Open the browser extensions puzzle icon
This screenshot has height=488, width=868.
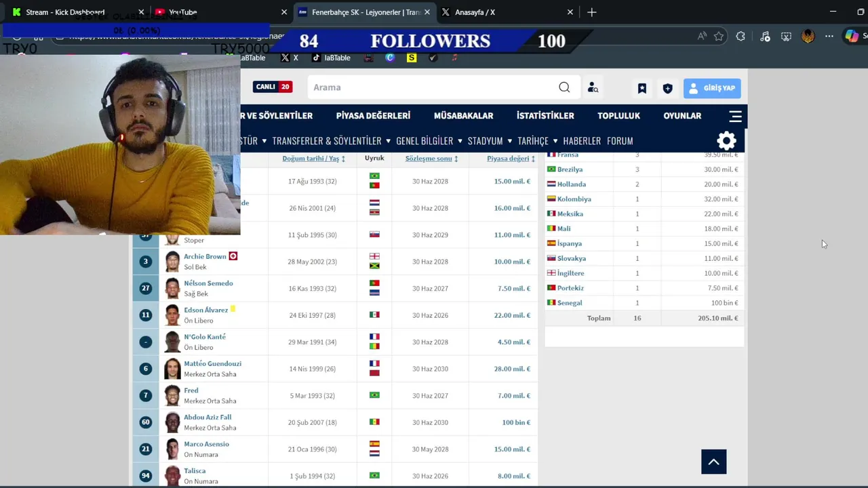pyautogui.click(x=741, y=37)
